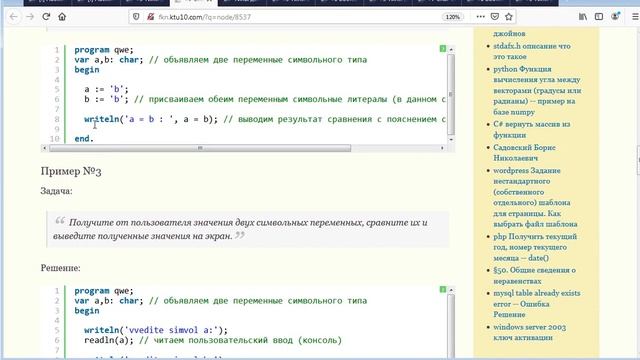Viewport: 640px width, 360px height.
Task: Click green help icon in second code block
Action: click(x=443, y=289)
